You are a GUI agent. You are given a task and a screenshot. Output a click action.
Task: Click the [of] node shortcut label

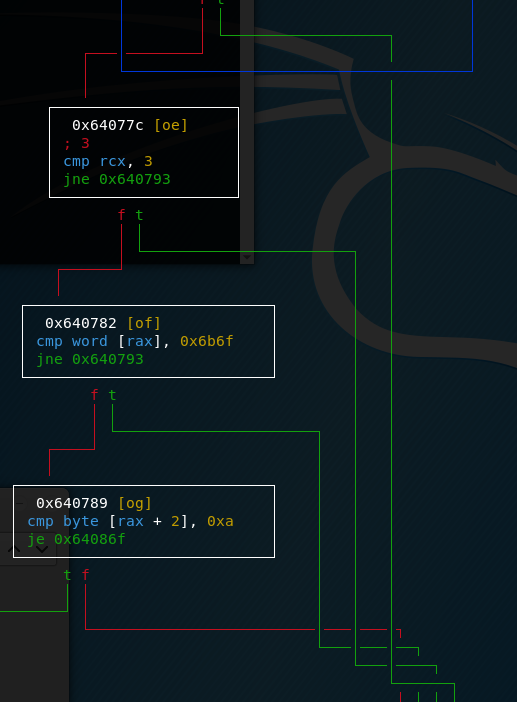[144, 323]
